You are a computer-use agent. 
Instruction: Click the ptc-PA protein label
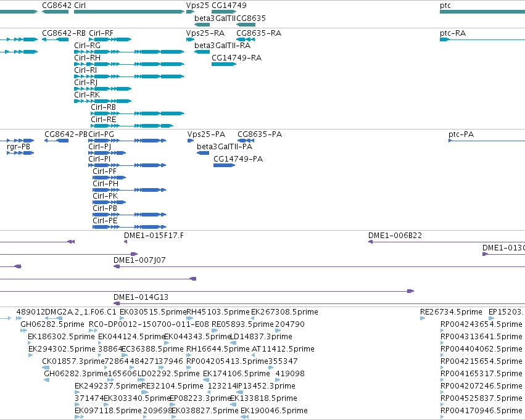coord(461,134)
